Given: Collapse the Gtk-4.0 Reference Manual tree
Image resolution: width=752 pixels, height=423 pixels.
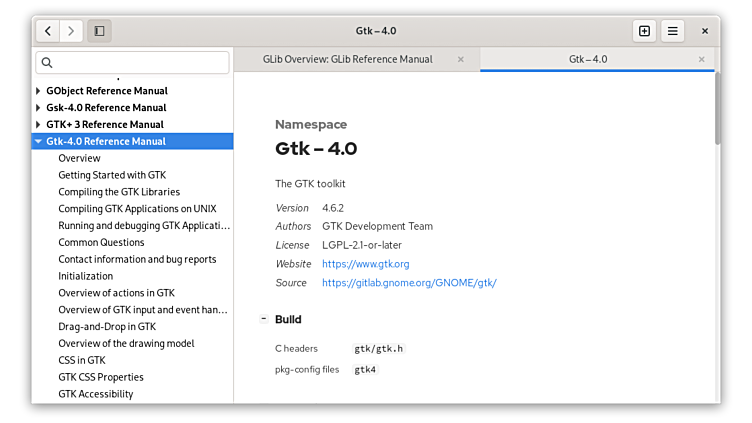Looking at the screenshot, I should [38, 142].
